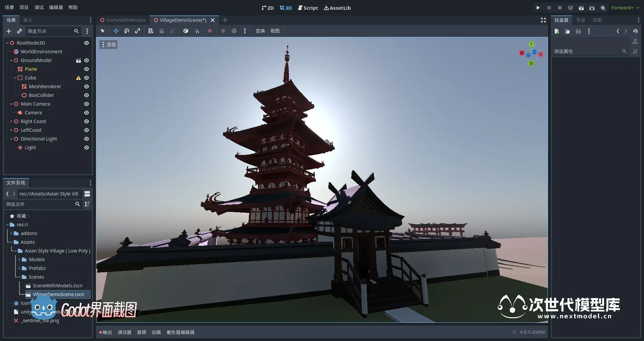Click the green Y axis on view gizmo
This screenshot has height=341, width=644.
click(531, 44)
